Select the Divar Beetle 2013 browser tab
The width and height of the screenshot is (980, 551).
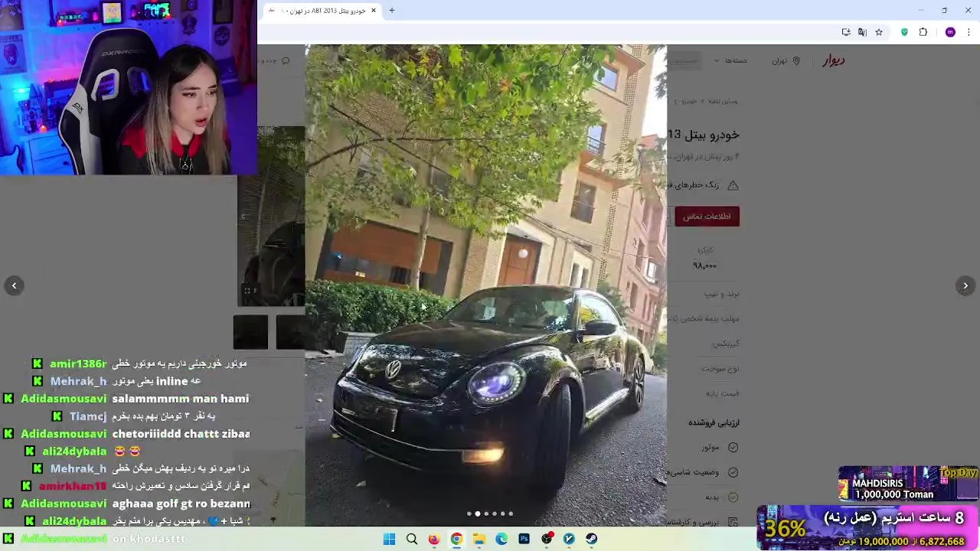(x=322, y=11)
